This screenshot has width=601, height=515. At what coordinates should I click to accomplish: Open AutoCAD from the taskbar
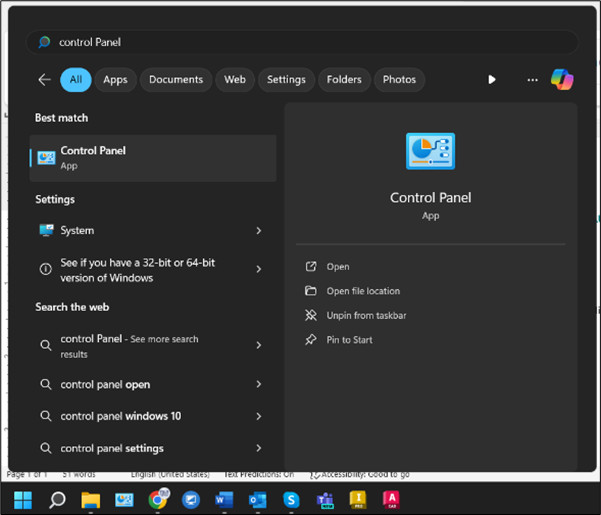[x=391, y=500]
